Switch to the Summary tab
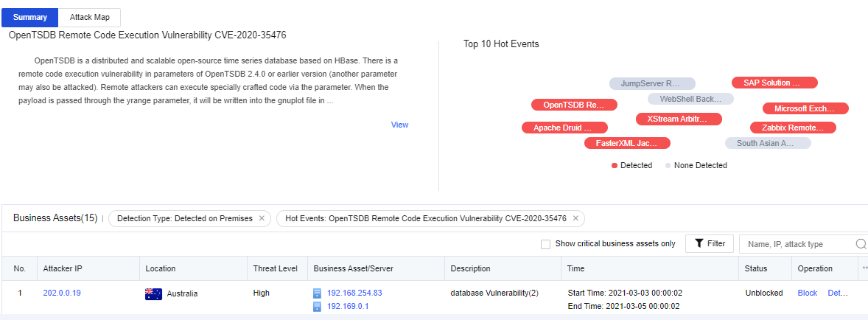 pyautogui.click(x=30, y=17)
